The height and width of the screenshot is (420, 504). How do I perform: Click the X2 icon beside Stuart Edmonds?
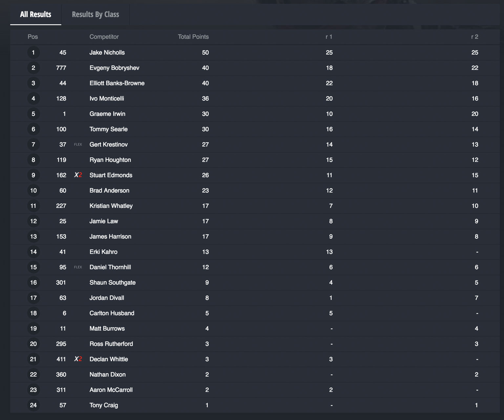pos(78,175)
